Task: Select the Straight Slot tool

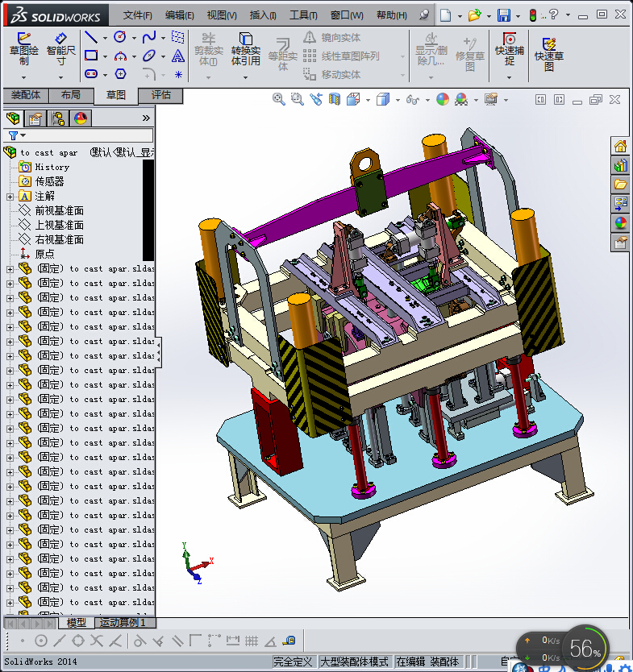Action: [91, 73]
